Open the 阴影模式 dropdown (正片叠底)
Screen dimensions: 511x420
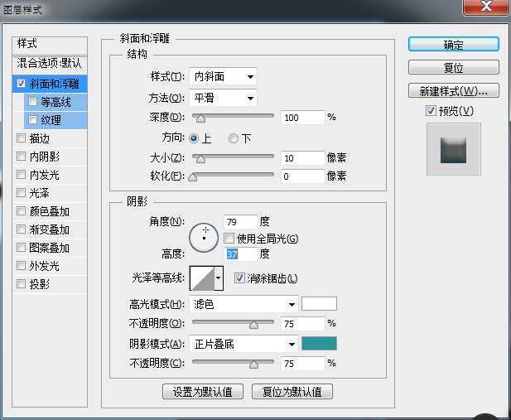point(243,344)
